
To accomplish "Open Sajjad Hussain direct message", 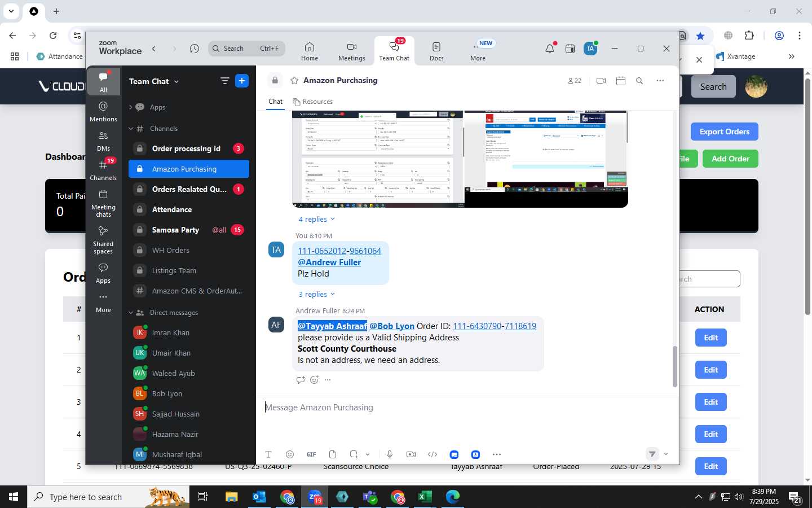I will (x=189, y=414).
